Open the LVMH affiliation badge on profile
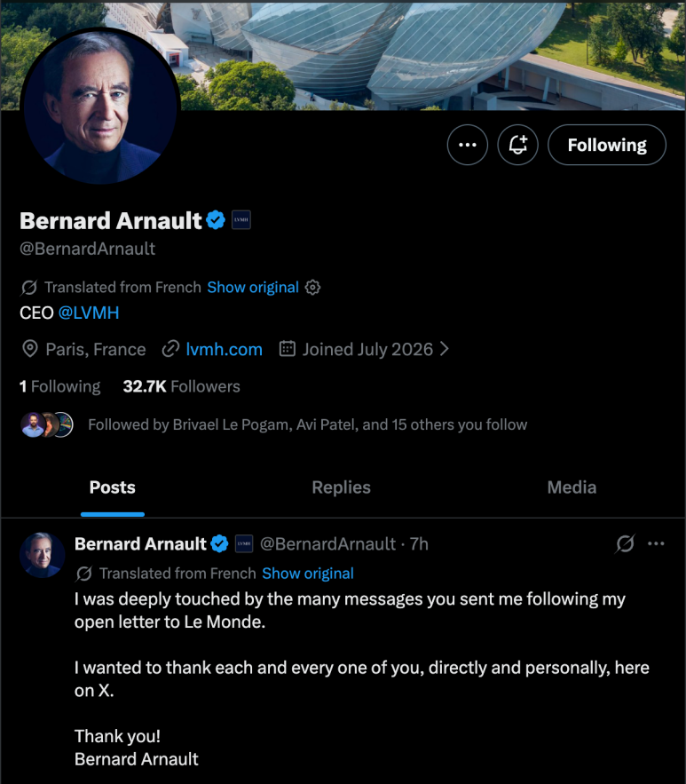686x784 pixels. (241, 220)
